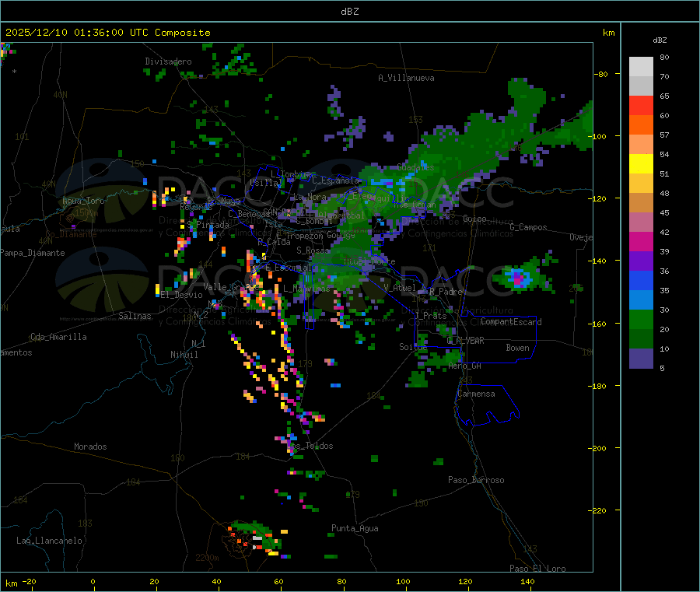
Task: Click the La_Nora map label
Action: pyautogui.click(x=310, y=197)
